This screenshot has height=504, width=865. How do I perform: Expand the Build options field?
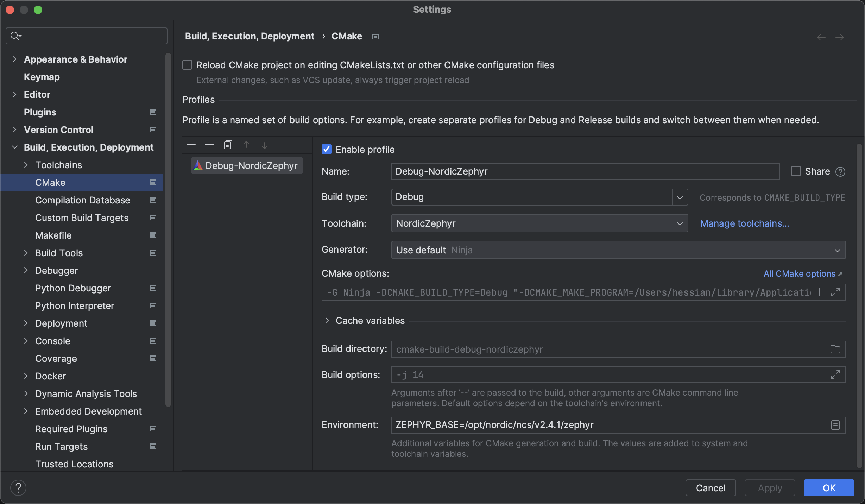835,374
